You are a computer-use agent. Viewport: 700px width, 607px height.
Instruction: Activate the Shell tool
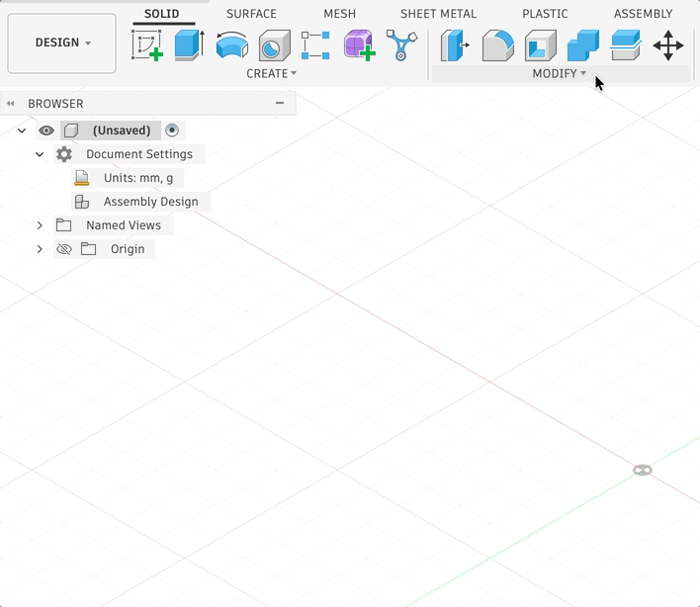[x=541, y=45]
